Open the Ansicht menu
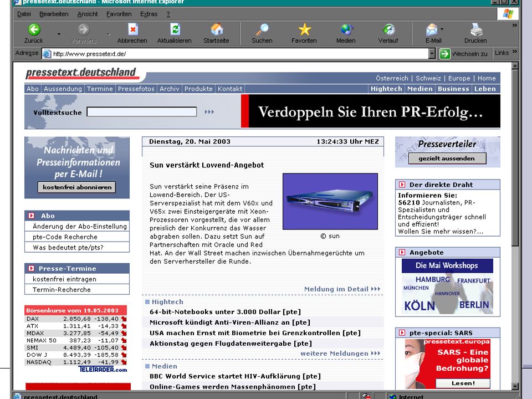Screen dimensions: 532x399 click(87, 14)
